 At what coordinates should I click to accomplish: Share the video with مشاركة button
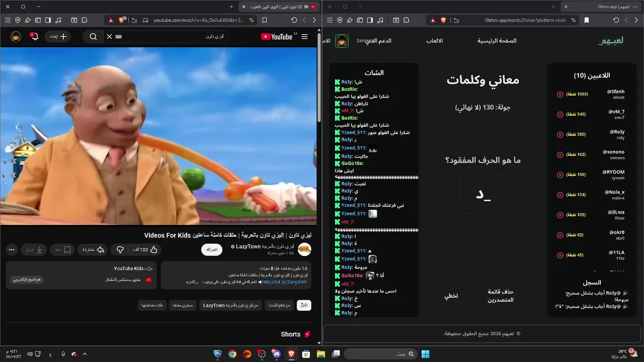tap(93, 249)
